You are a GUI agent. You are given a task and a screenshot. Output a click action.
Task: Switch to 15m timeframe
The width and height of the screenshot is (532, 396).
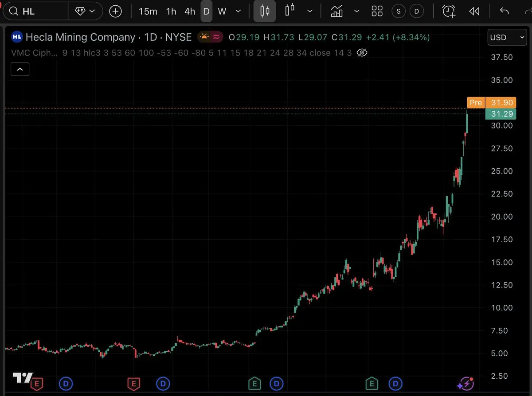pyautogui.click(x=148, y=11)
